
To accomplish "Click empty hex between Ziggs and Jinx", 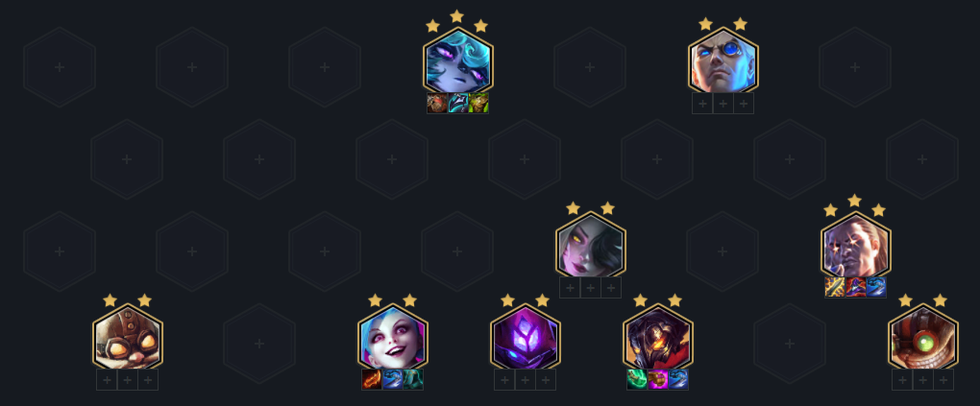I will [259, 344].
